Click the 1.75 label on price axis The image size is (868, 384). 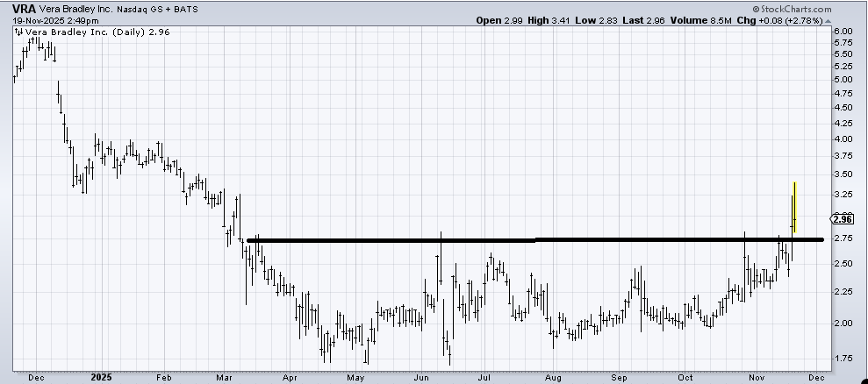pos(843,358)
